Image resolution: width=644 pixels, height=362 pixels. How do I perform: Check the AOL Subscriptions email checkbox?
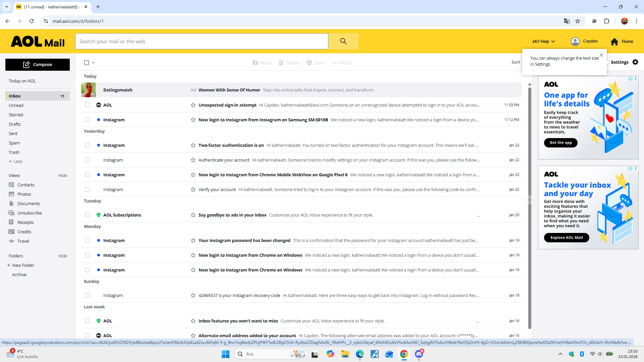(x=87, y=215)
